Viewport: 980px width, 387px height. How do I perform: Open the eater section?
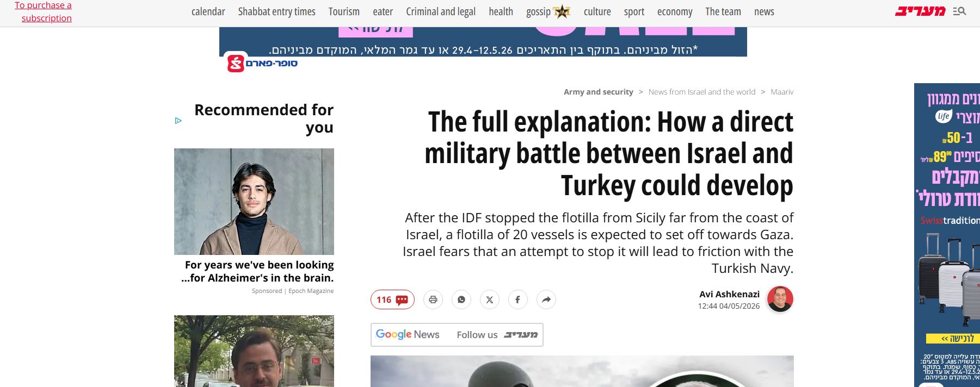(x=383, y=11)
